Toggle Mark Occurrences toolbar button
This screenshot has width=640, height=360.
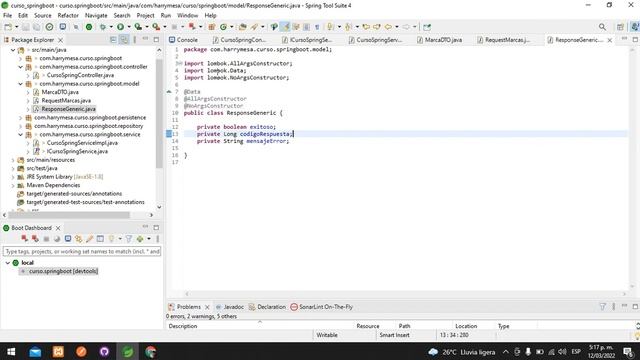pyautogui.click(x=286, y=27)
